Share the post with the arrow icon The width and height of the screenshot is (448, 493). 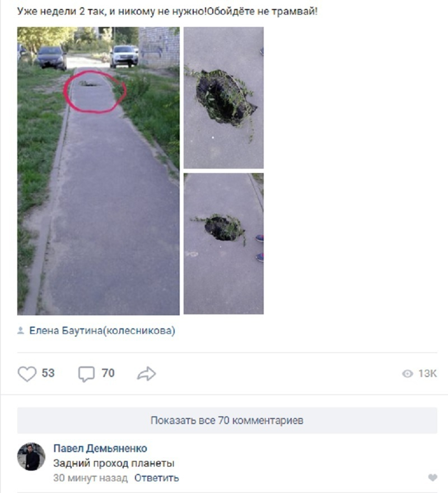click(147, 374)
